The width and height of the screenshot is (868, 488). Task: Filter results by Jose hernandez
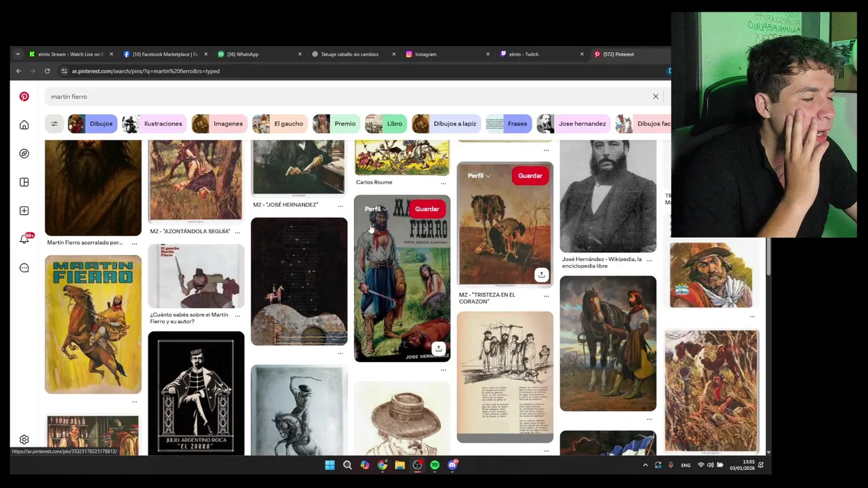[x=573, y=123]
